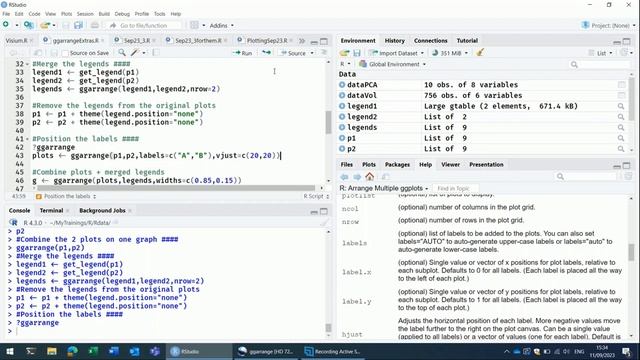The image size is (640, 360).
Task: Expand the dataPCA object details
Action: [x=342, y=84]
